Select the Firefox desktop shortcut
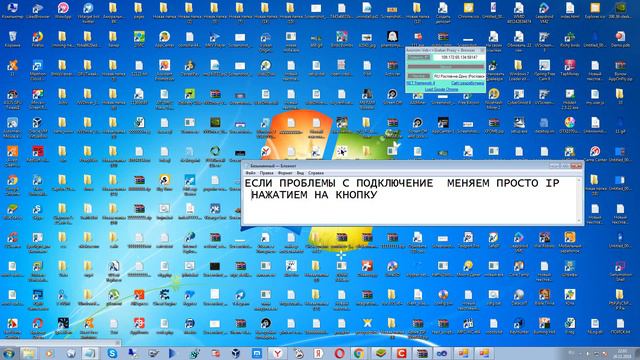The height and width of the screenshot is (360, 640). coord(38,39)
